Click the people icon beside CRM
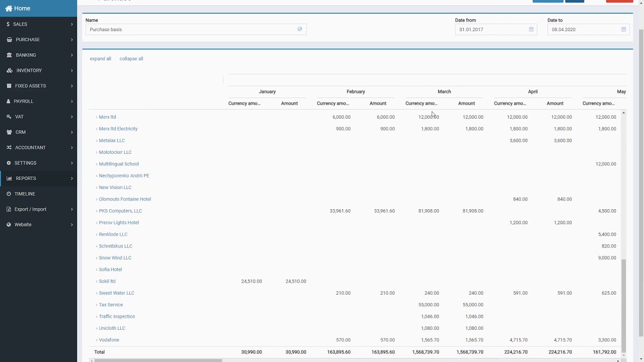The image size is (644, 362). pyautogui.click(x=10, y=132)
